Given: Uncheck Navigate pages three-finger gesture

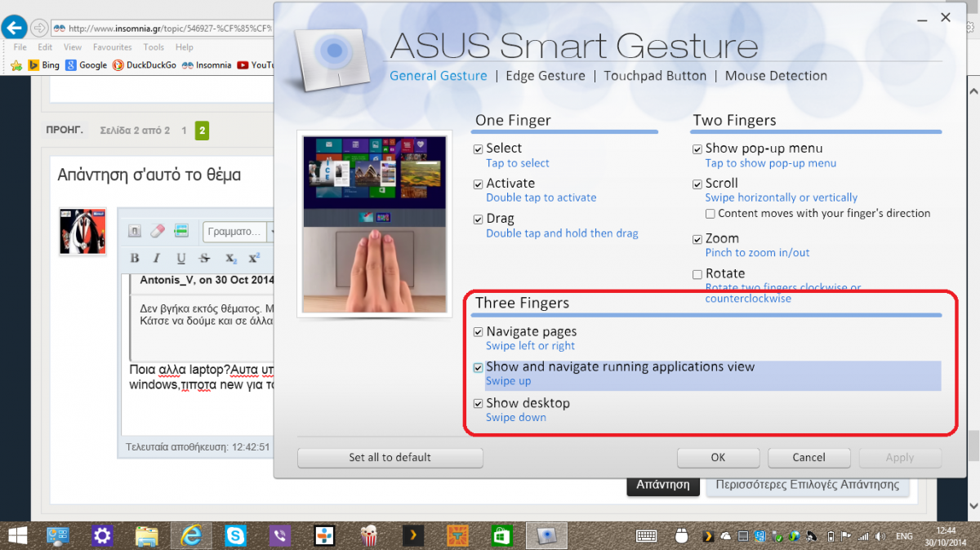Looking at the screenshot, I should 479,332.
